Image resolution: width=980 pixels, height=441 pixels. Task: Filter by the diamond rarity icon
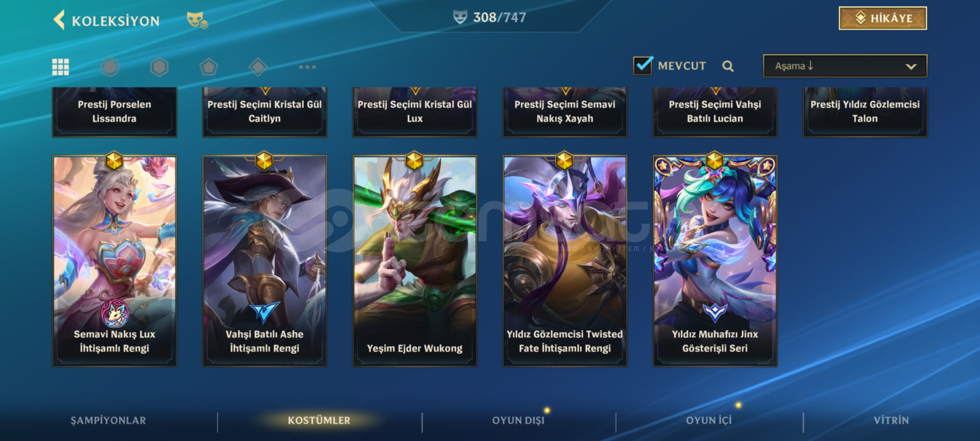pyautogui.click(x=258, y=67)
